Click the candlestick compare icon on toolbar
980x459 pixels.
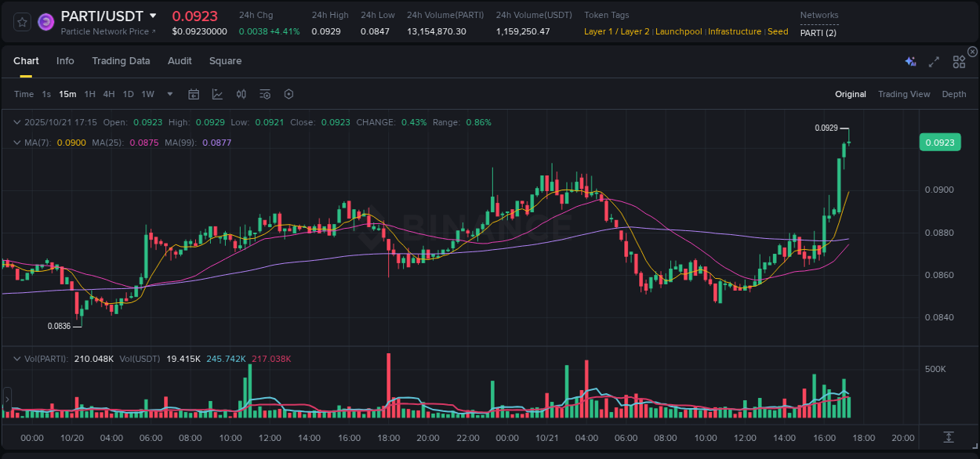[x=241, y=94]
